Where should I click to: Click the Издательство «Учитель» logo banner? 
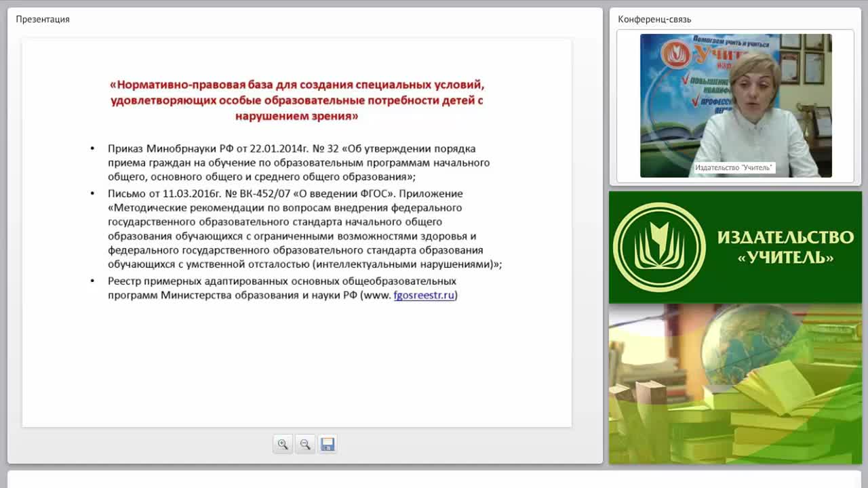pyautogui.click(x=735, y=247)
